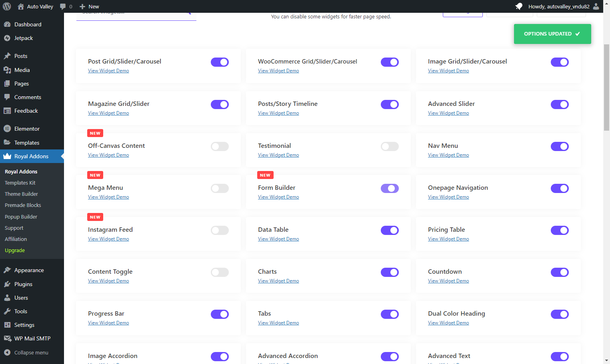Click the Plugins plug icon

click(x=7, y=284)
